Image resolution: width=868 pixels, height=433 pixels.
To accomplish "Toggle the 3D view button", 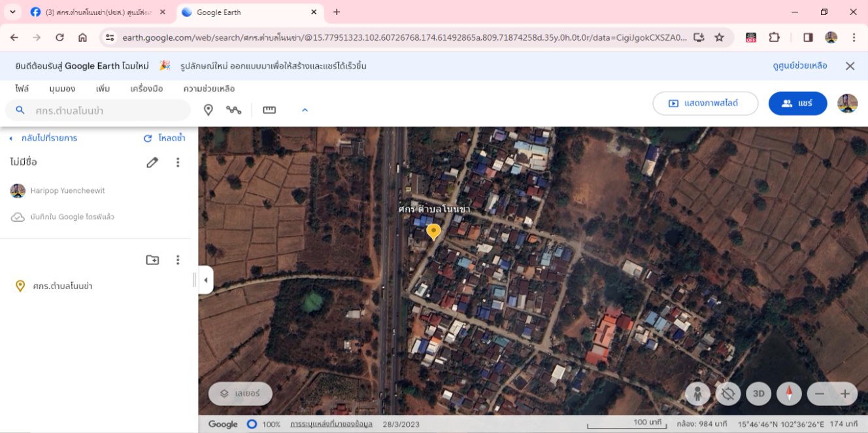I will click(759, 394).
